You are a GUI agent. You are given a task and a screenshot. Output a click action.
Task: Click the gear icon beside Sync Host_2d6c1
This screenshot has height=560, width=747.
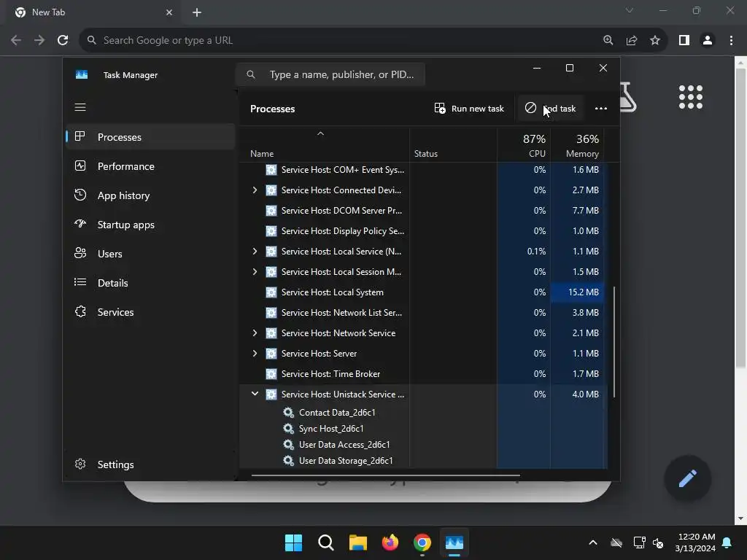click(x=288, y=429)
